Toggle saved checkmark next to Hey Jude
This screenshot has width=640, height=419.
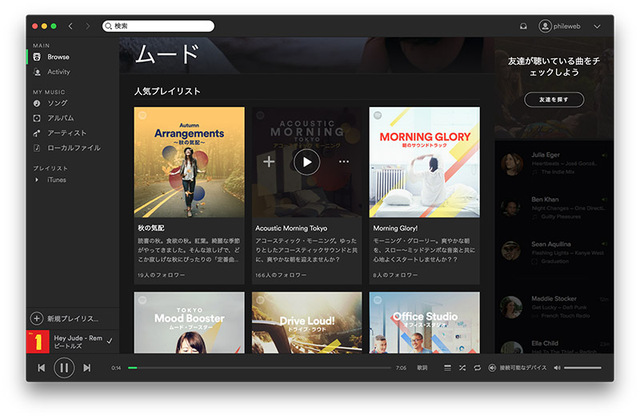109,341
